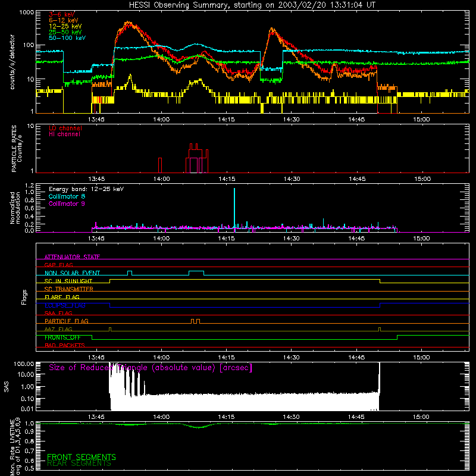Select the red '3-6 keV' legend entry

click(x=62, y=14)
